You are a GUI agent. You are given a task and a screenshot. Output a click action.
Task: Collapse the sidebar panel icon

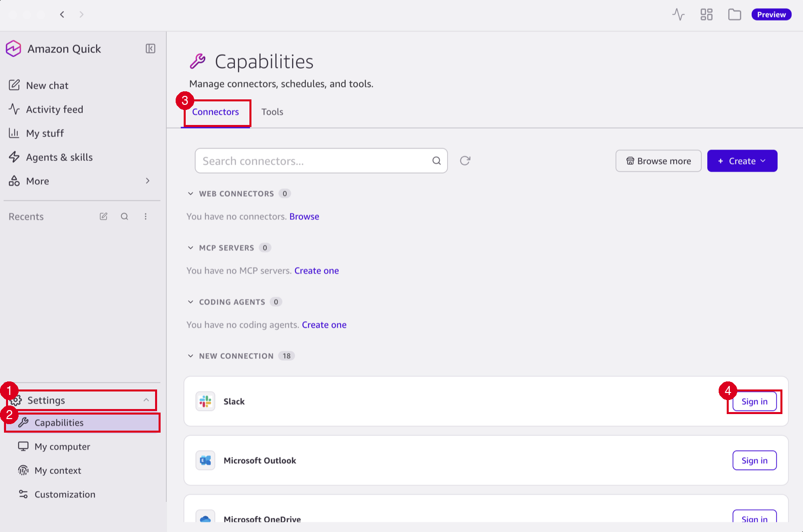[x=151, y=49]
